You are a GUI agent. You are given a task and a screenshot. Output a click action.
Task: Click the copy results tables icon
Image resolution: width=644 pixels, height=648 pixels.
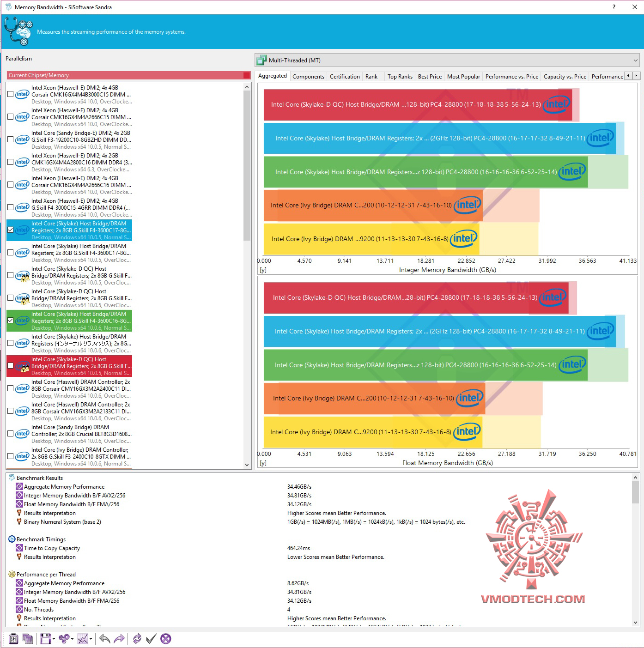(28, 639)
